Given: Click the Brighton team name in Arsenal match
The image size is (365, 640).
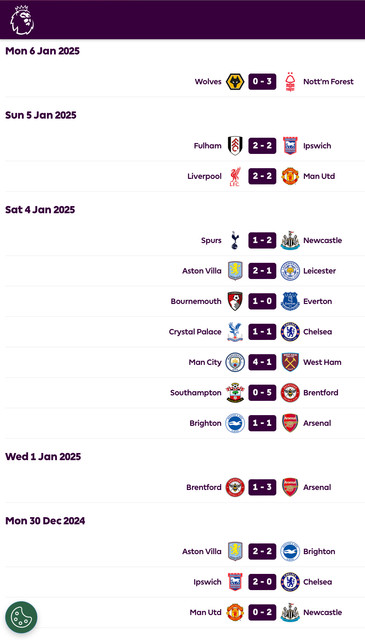Looking at the screenshot, I should coord(205,423).
